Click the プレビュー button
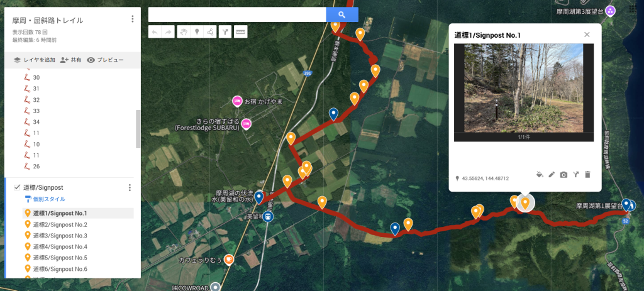The width and height of the screenshot is (644, 291). [x=106, y=60]
